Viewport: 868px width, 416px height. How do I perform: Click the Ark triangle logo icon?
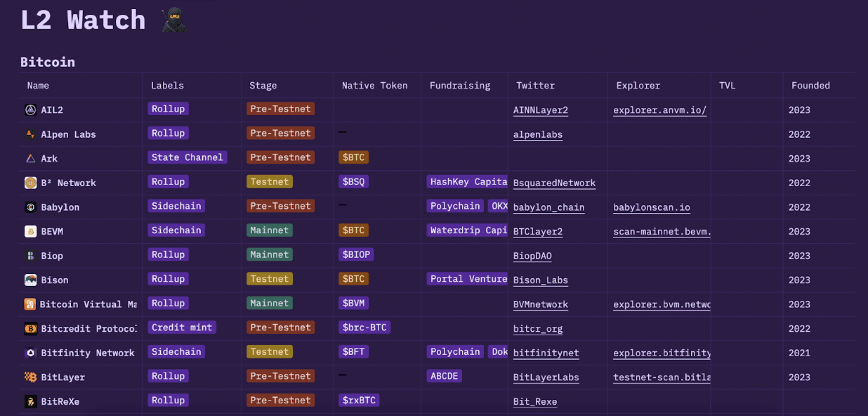(30, 159)
